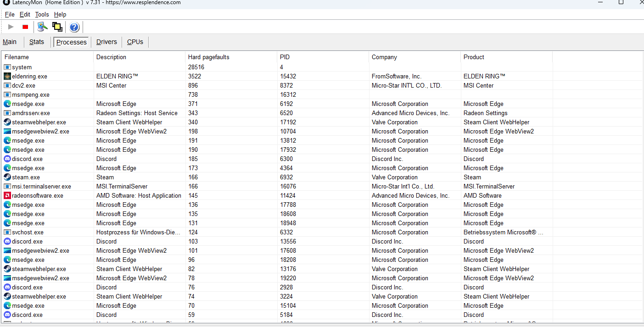Select the eldenring.exe filename

[x=29, y=76]
